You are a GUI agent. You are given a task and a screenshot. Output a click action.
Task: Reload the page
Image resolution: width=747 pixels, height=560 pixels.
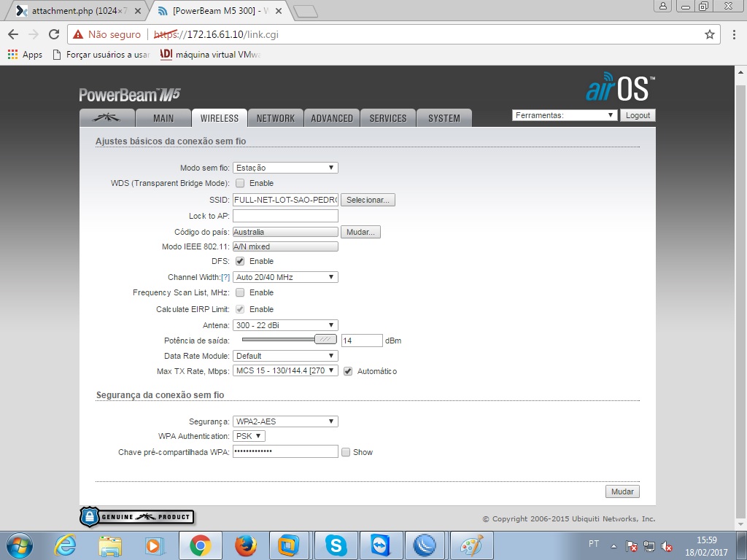point(54,34)
